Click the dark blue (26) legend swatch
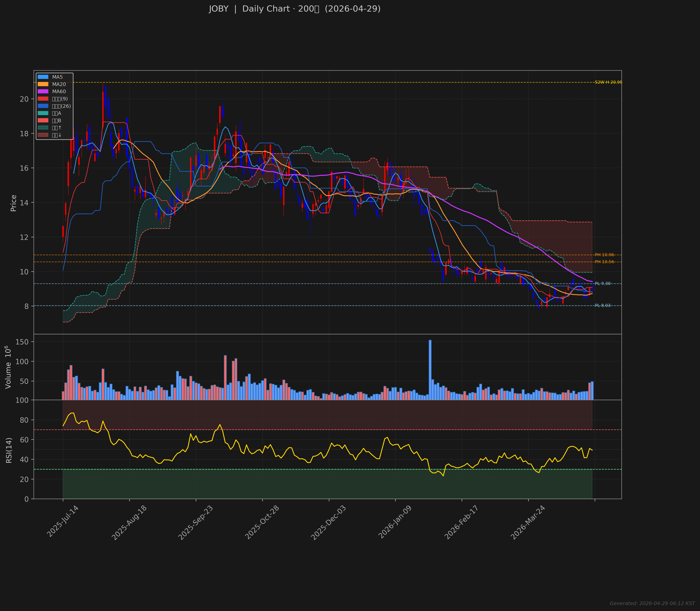The height and width of the screenshot is (611, 700). tap(43, 106)
